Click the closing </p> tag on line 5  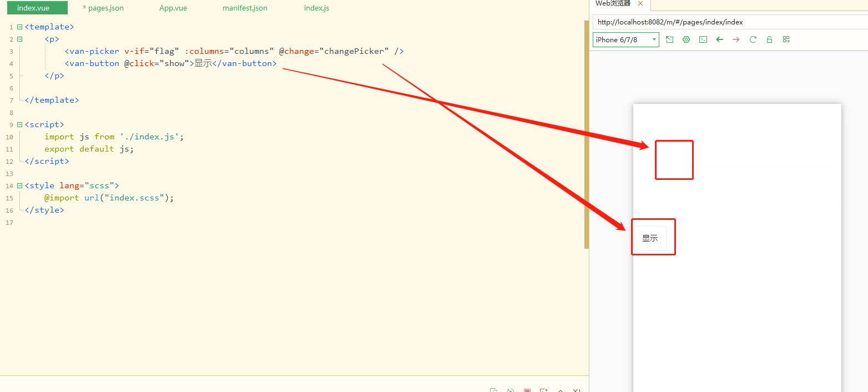[x=54, y=76]
